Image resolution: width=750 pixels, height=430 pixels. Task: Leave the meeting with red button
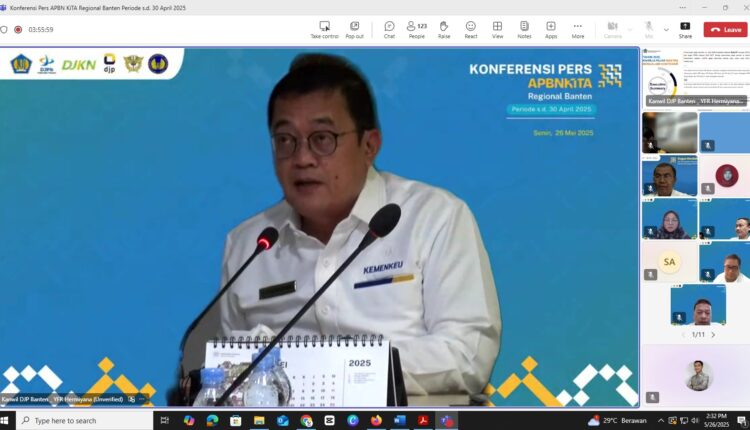tap(725, 30)
